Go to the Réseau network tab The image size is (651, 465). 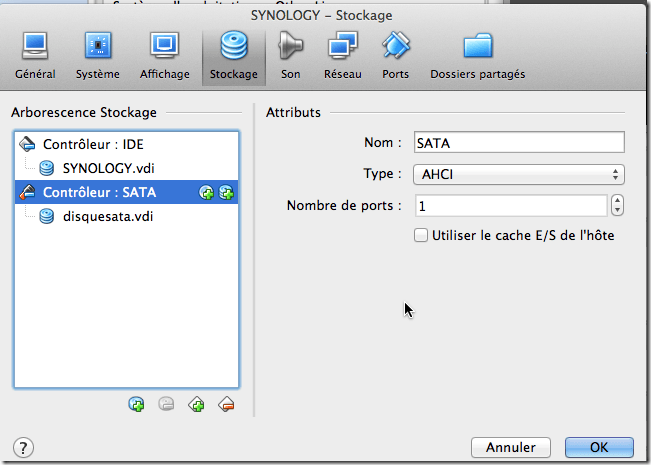coord(343,56)
